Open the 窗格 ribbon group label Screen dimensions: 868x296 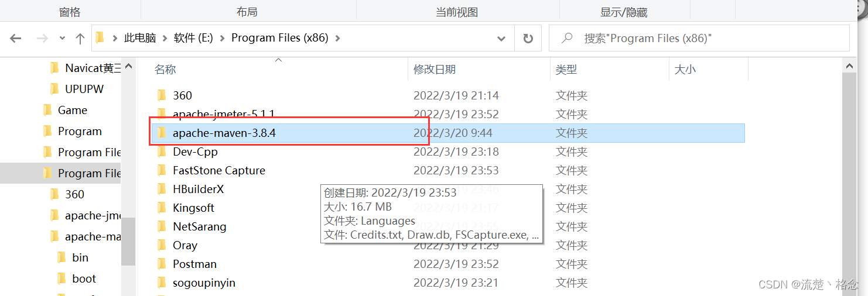70,12
